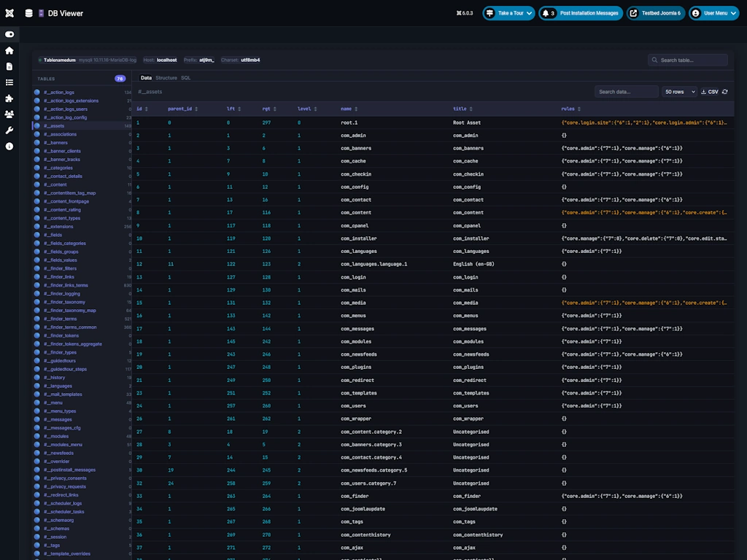Open the Take a Tour dropdown

click(508, 13)
